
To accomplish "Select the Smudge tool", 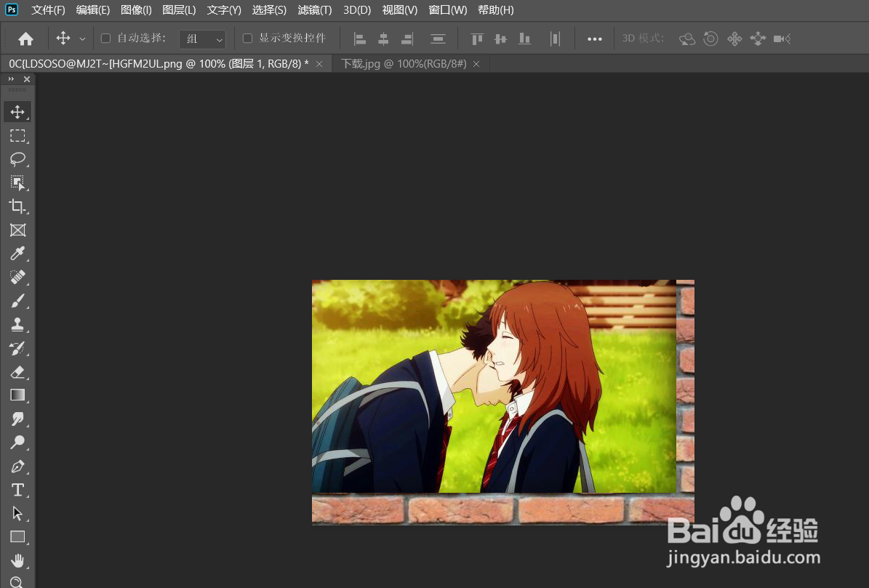I will click(17, 419).
